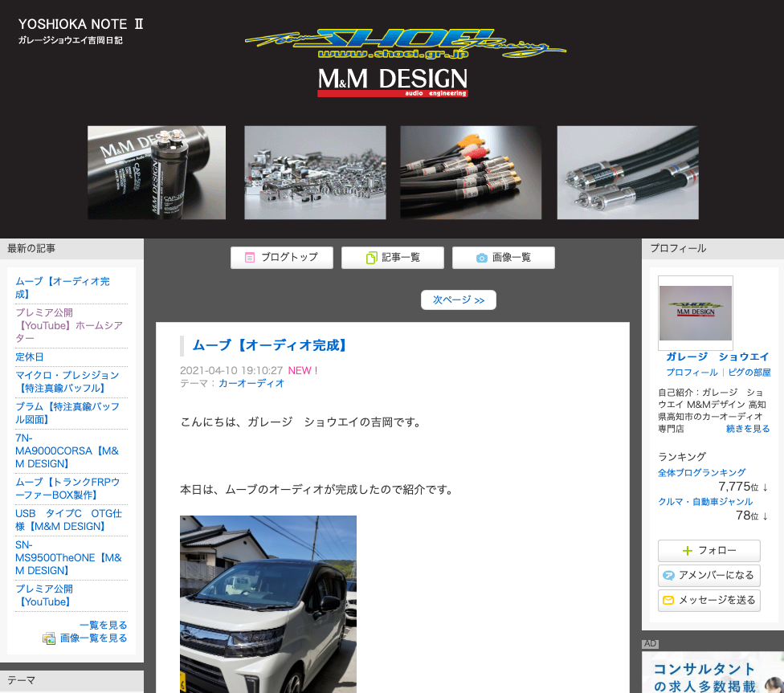Expand self-introduction with 続きを見る
The image size is (784, 693).
click(748, 429)
